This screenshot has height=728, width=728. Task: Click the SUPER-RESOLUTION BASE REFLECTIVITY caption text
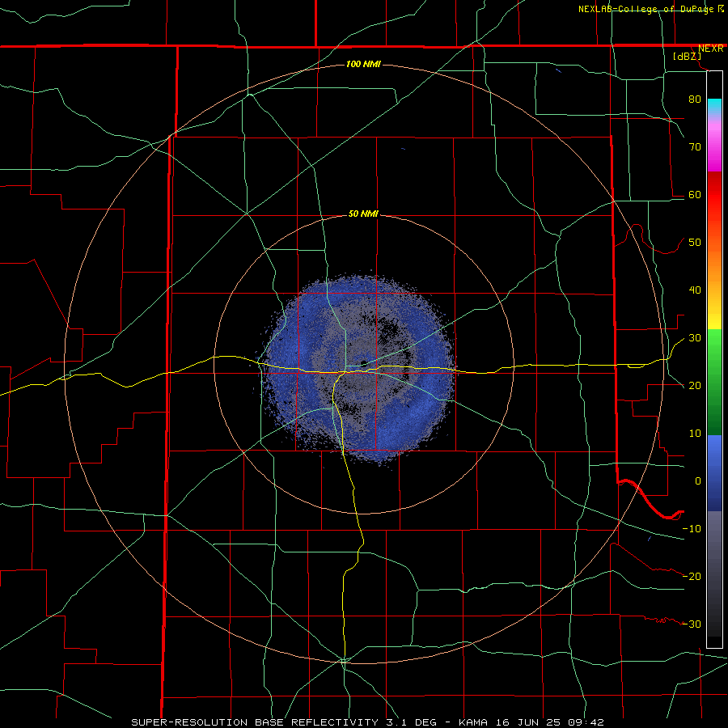click(x=255, y=722)
